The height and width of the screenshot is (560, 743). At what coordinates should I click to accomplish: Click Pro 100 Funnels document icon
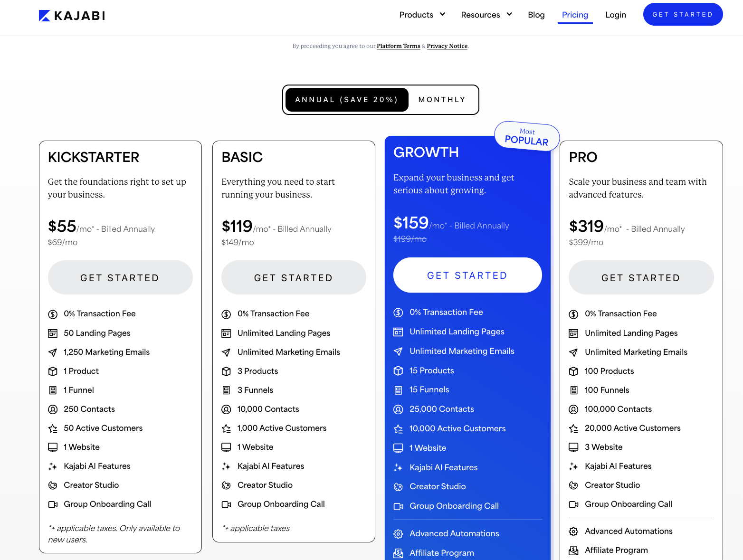573,390
